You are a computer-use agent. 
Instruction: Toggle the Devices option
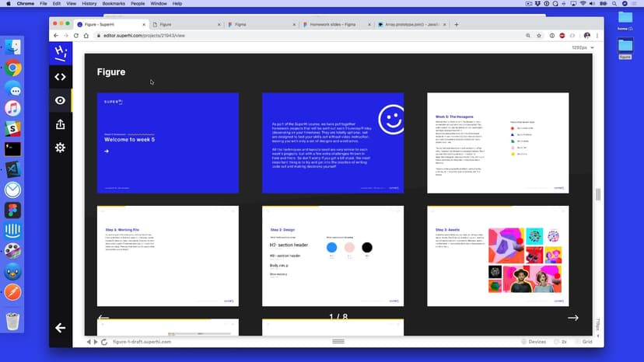(534, 342)
